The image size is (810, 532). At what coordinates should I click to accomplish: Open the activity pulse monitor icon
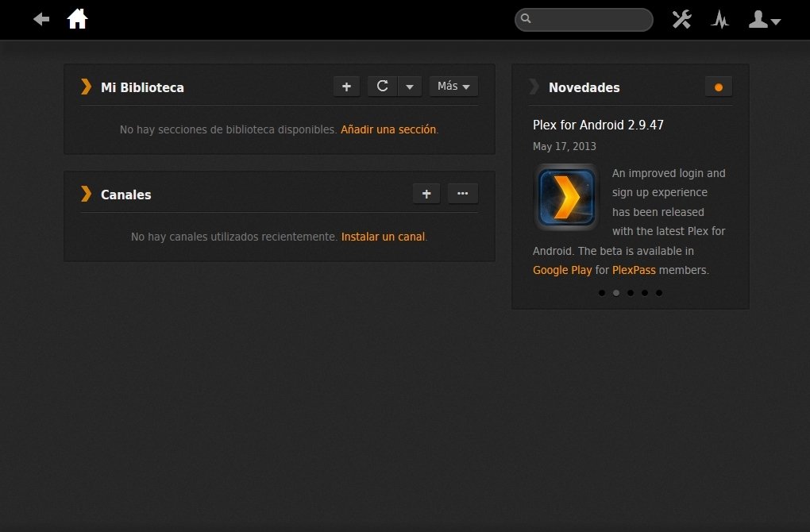719,20
